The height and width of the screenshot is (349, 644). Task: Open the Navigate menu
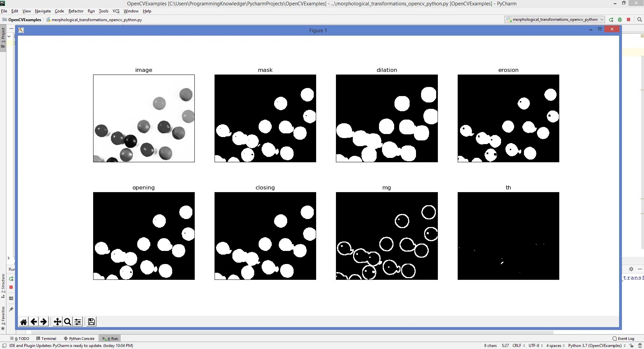pos(43,11)
